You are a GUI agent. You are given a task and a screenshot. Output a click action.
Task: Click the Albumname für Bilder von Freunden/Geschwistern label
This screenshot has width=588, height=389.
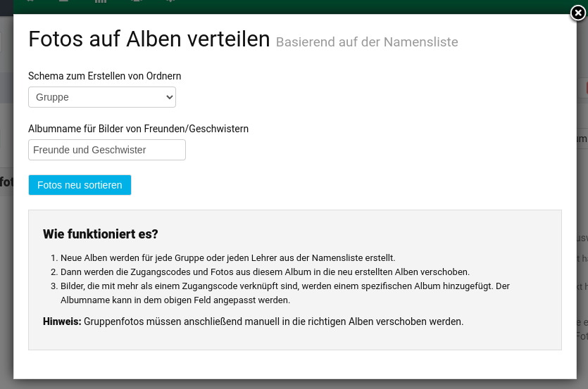coord(139,129)
